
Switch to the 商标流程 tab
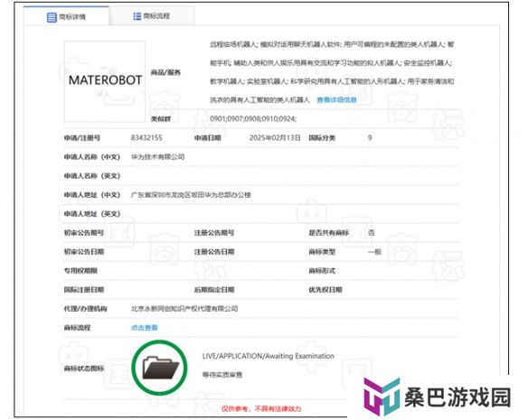click(x=152, y=16)
